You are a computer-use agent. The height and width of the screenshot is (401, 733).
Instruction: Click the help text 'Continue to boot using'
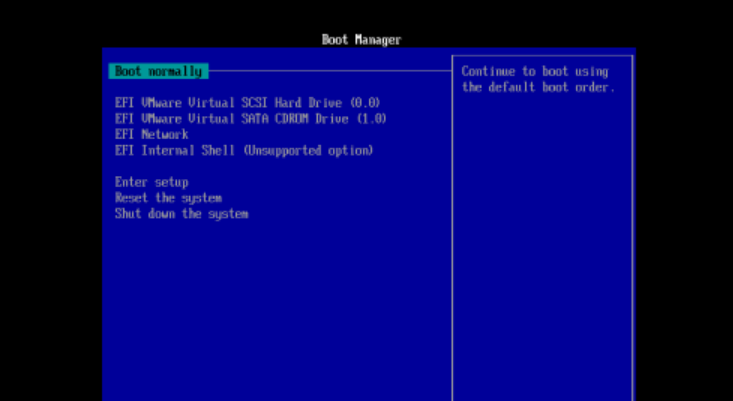[x=535, y=72]
